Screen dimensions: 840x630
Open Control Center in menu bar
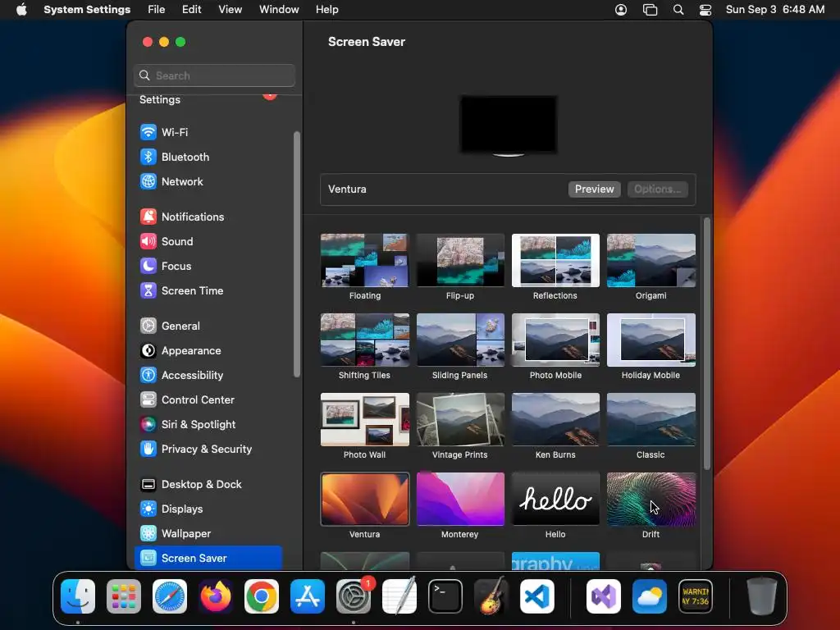coord(705,10)
